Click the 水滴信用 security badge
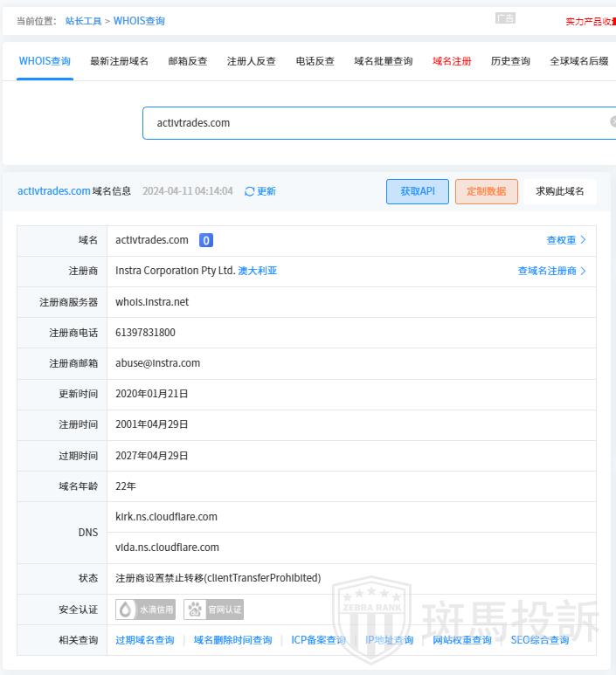 pyautogui.click(x=146, y=610)
